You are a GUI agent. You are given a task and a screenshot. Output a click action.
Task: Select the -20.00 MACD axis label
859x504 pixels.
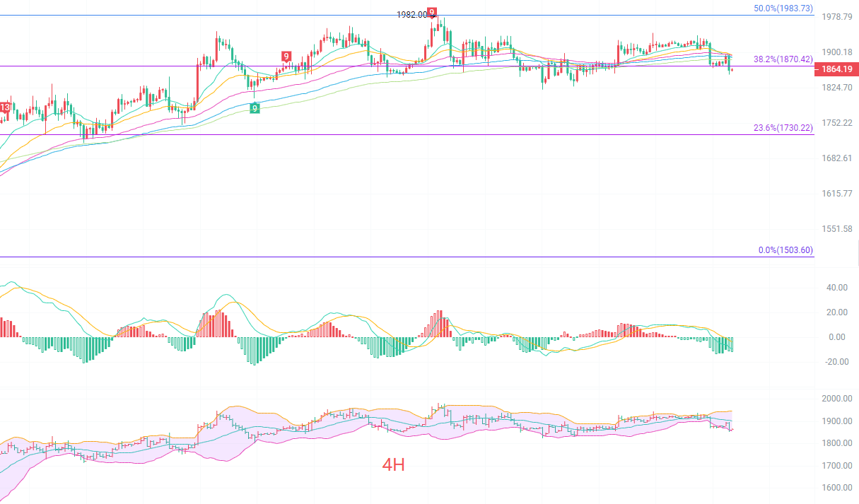pyautogui.click(x=835, y=362)
